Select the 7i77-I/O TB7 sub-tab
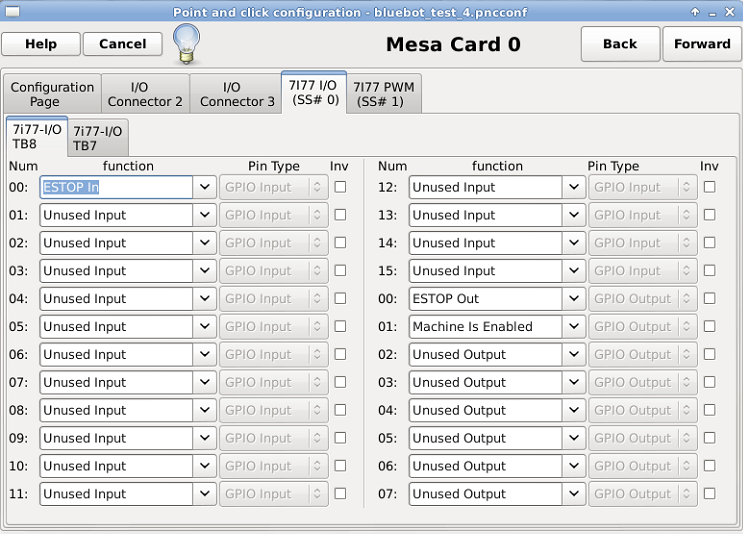Image resolution: width=743 pixels, height=534 pixels. point(98,138)
